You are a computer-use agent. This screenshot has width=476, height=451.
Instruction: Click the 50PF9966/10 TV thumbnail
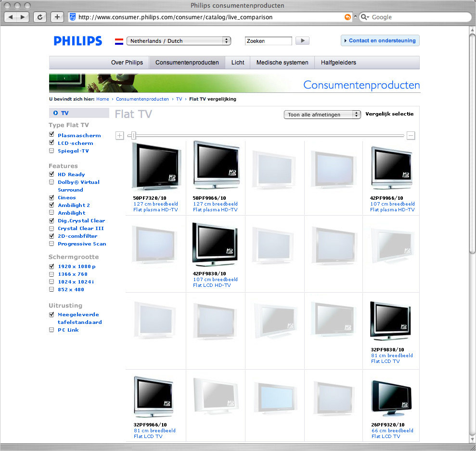coord(216,165)
